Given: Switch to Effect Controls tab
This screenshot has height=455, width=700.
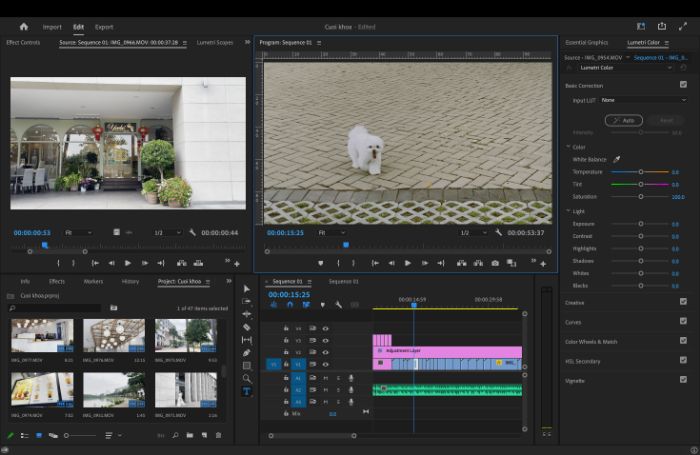Looking at the screenshot, I should click(23, 42).
